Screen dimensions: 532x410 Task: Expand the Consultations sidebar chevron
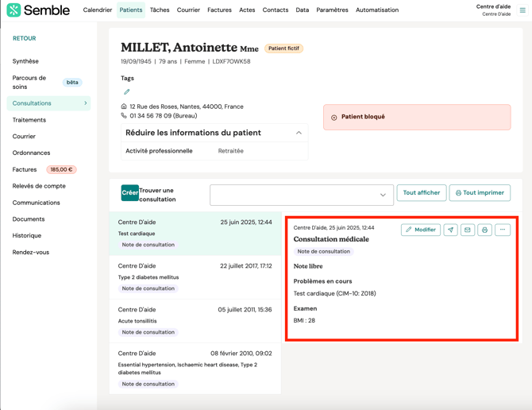pos(86,103)
